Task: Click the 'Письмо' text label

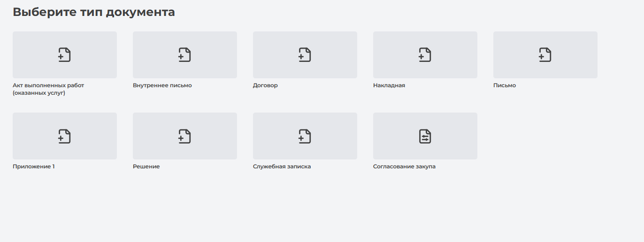Action: 505,85
